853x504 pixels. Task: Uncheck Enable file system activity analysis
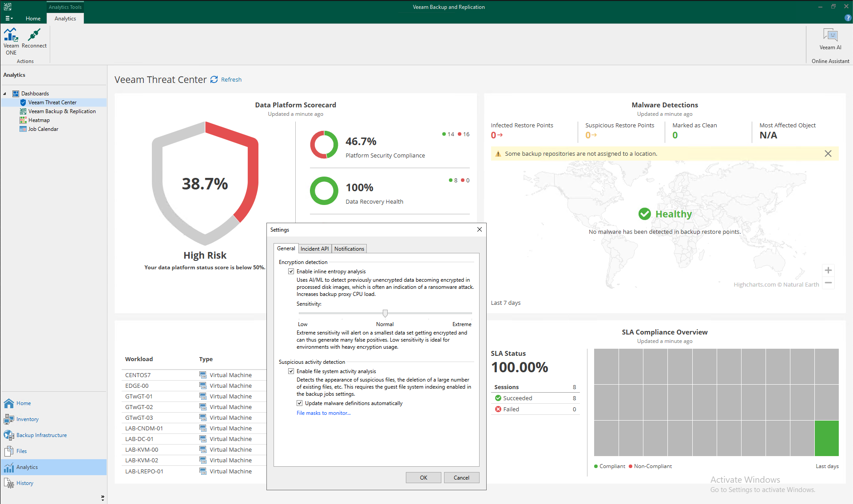pyautogui.click(x=291, y=371)
